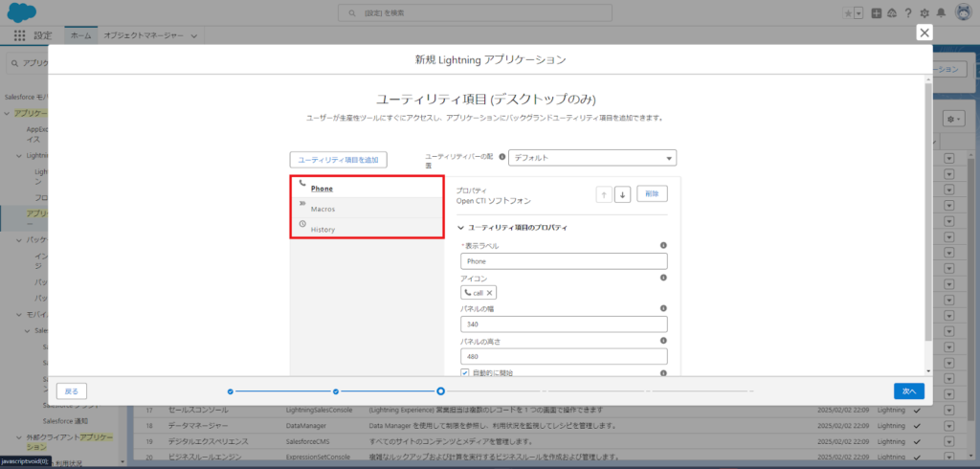
Task: Select the Macros utility item
Action: [367, 209]
